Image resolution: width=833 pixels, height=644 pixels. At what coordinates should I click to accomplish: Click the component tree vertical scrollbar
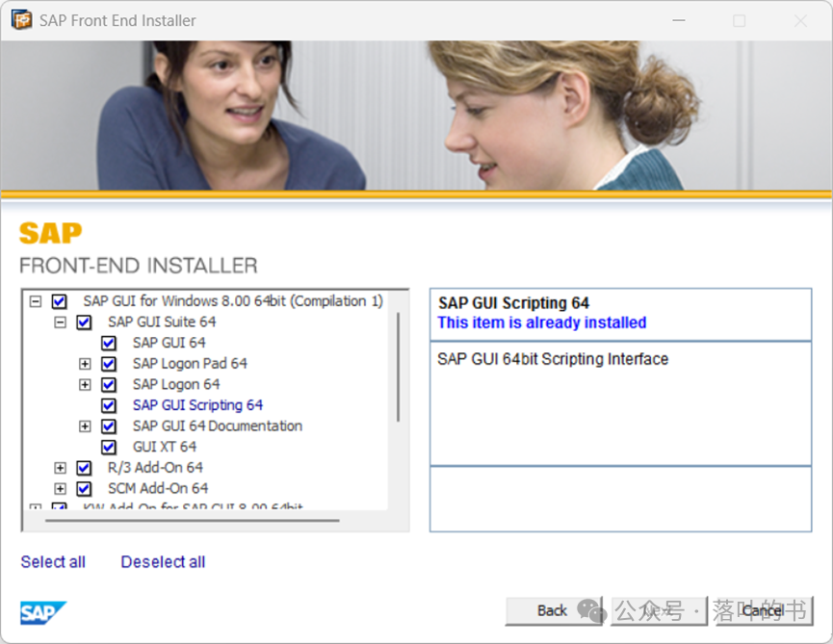(398, 368)
